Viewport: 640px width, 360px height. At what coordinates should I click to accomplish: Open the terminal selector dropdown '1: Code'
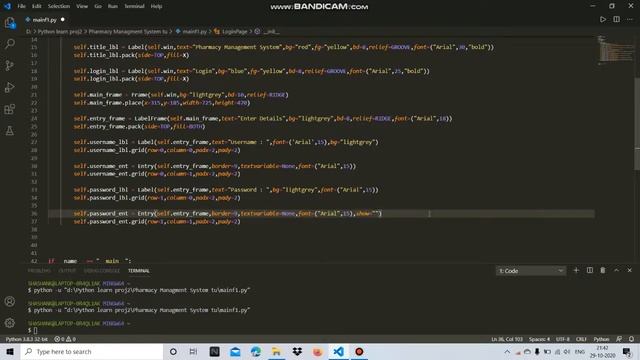pyautogui.click(x=531, y=271)
